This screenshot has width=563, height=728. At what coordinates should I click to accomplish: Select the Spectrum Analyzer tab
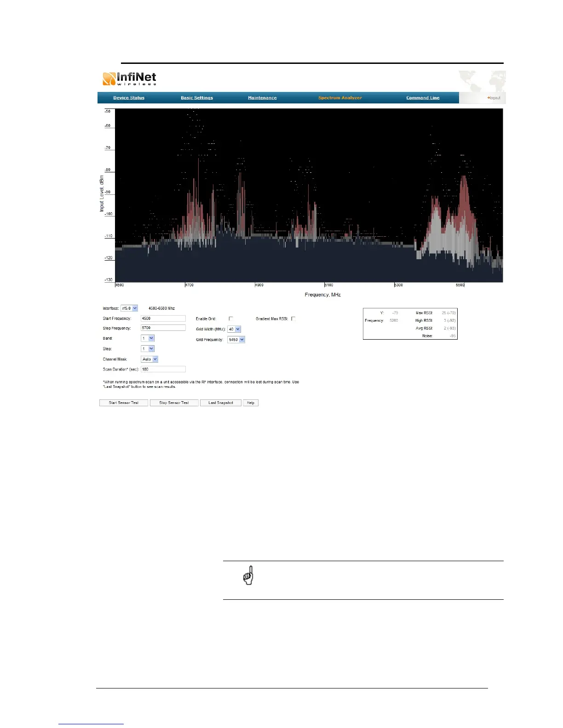tap(340, 98)
